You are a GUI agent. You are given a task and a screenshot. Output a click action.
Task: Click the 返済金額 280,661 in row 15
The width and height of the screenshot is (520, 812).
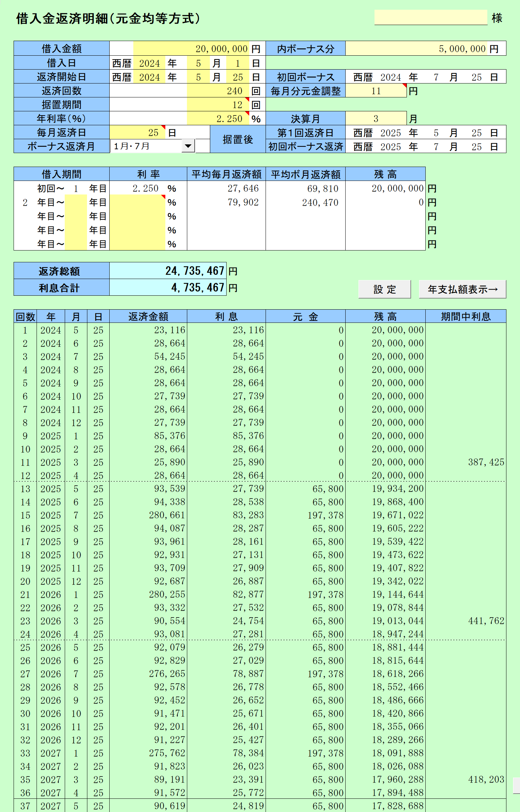167,515
